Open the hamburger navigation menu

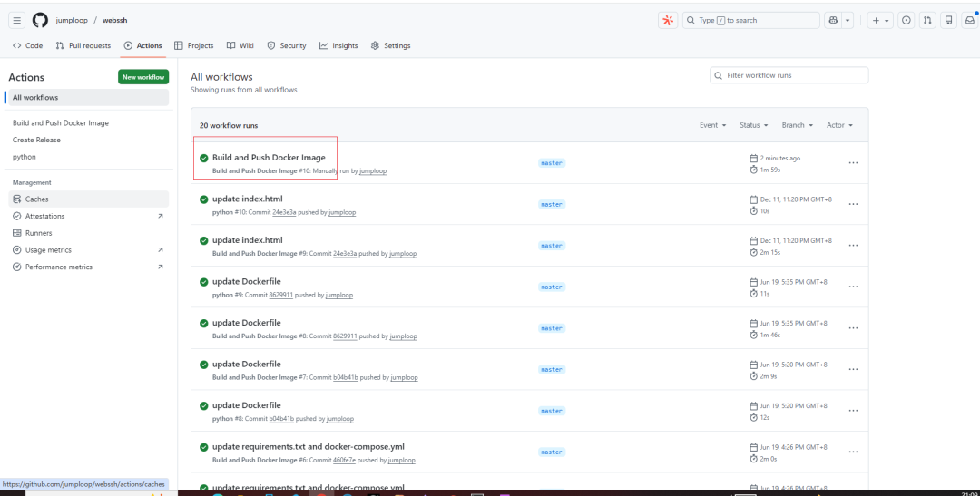[17, 20]
